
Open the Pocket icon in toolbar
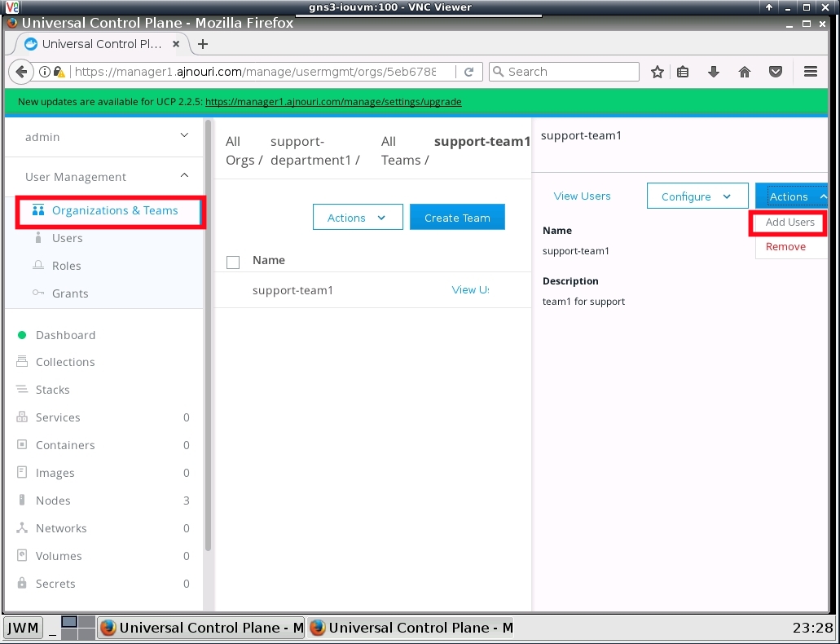pos(775,72)
